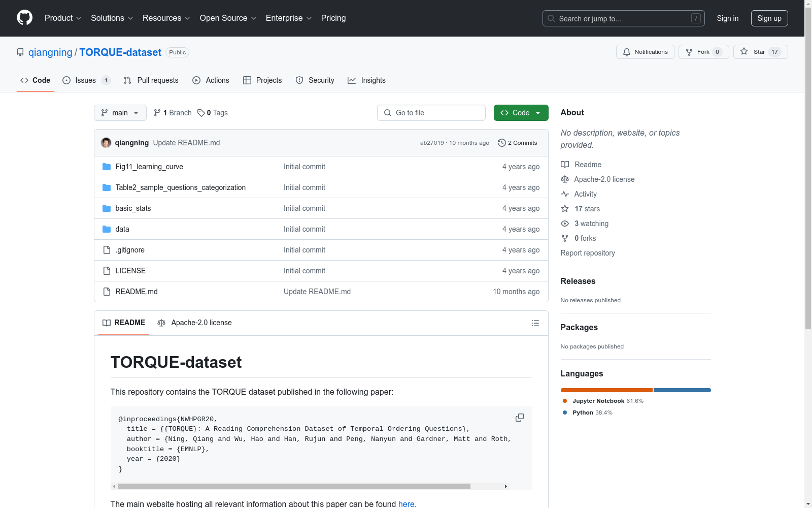Open the main branch selector dropdown
The height and width of the screenshot is (508, 812).
[120, 113]
